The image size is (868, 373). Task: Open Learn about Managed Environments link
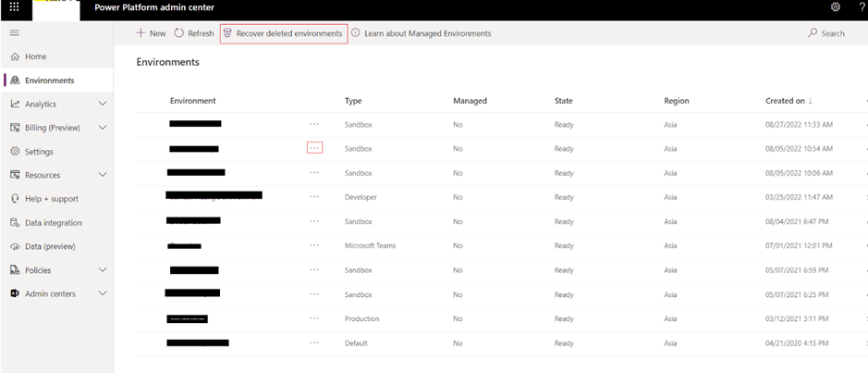pyautogui.click(x=422, y=33)
